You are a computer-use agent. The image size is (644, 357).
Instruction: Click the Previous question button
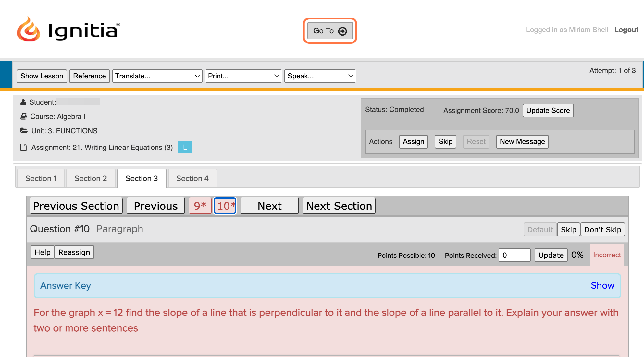[x=156, y=206]
